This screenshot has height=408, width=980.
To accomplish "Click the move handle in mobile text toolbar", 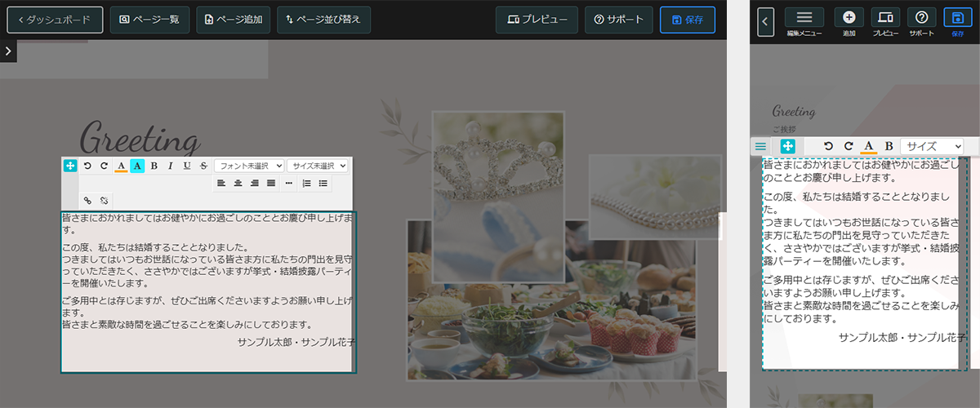I will coord(788,146).
